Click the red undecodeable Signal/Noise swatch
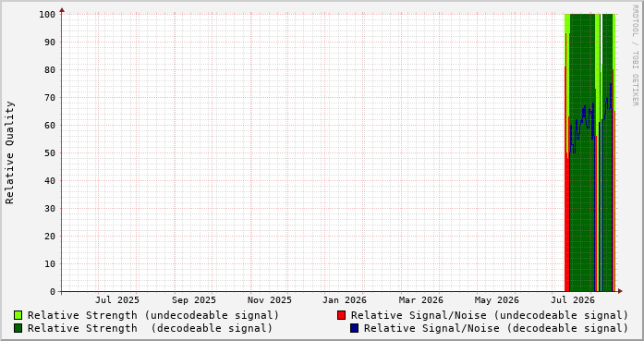 341,315
